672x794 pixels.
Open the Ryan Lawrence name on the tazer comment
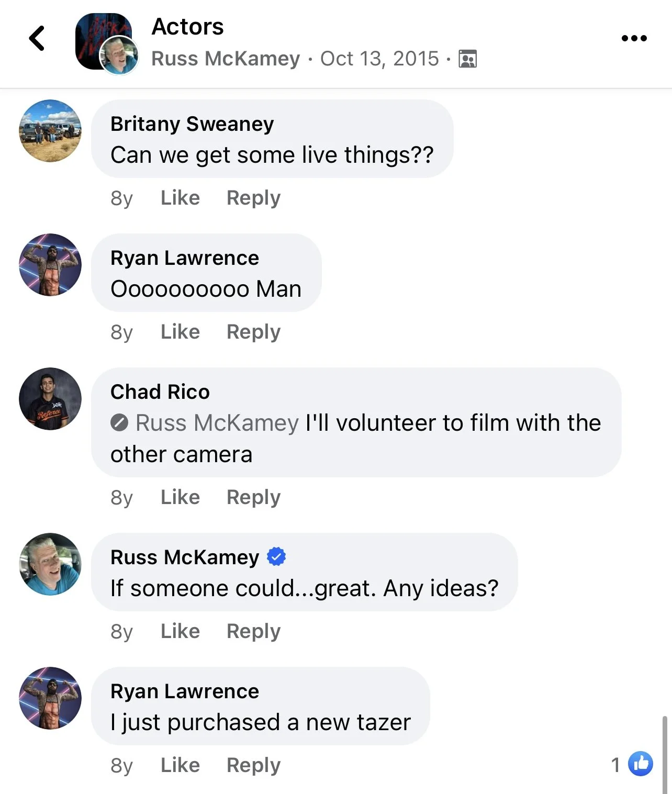[185, 691]
